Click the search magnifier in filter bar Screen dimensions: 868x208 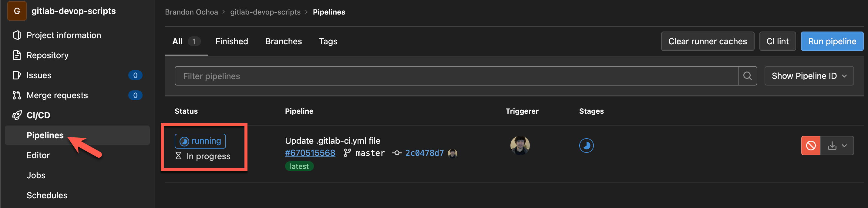tap(748, 76)
